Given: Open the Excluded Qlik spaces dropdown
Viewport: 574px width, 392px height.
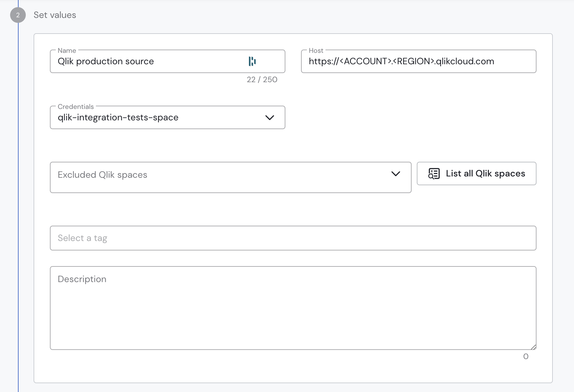Looking at the screenshot, I should pos(231,177).
